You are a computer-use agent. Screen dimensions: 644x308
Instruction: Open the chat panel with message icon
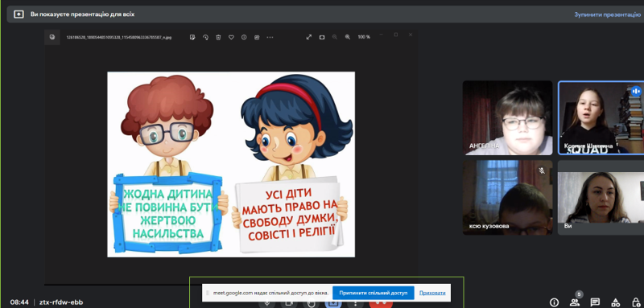pos(595,302)
